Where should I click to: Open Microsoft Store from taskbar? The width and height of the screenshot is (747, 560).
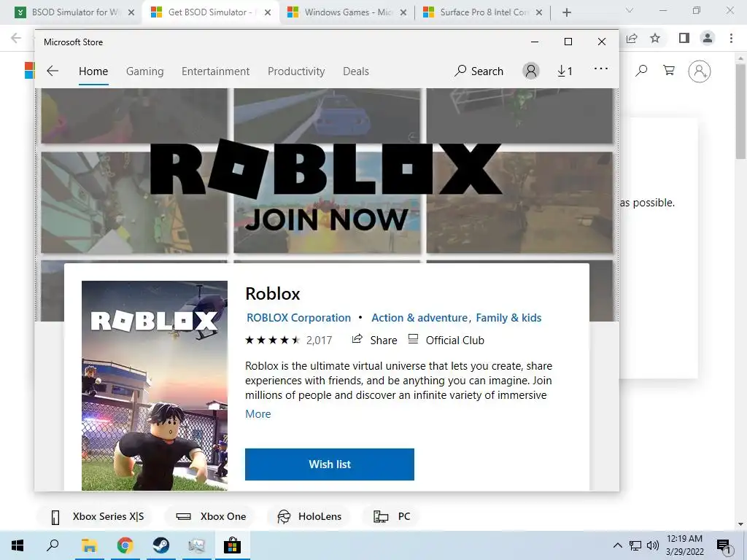click(x=232, y=545)
